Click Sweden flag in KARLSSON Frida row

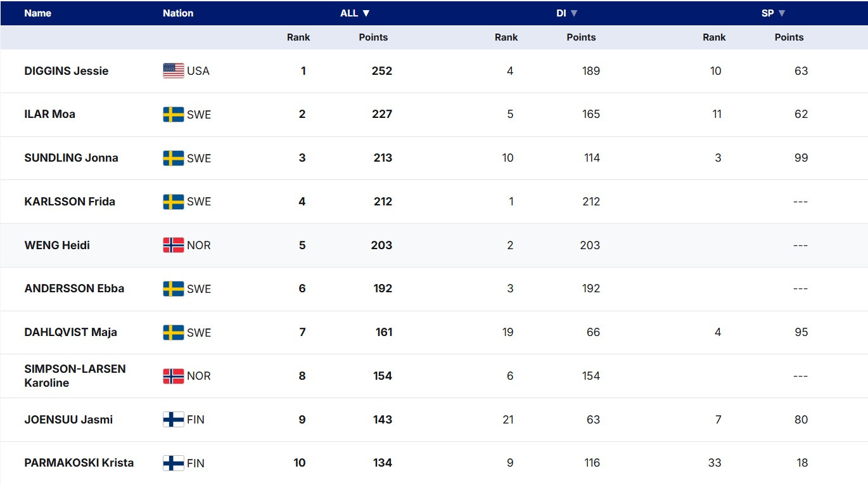pos(173,202)
